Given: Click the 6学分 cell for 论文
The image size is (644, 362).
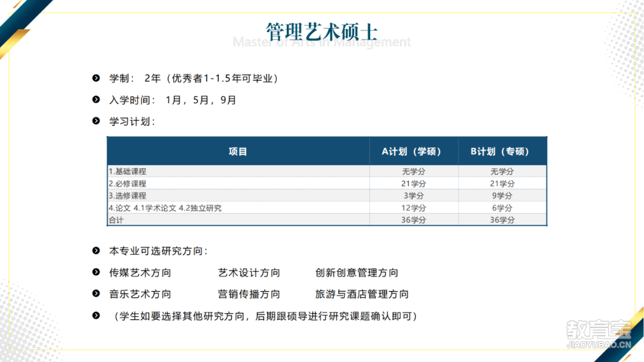Looking at the screenshot, I should coord(502,208).
